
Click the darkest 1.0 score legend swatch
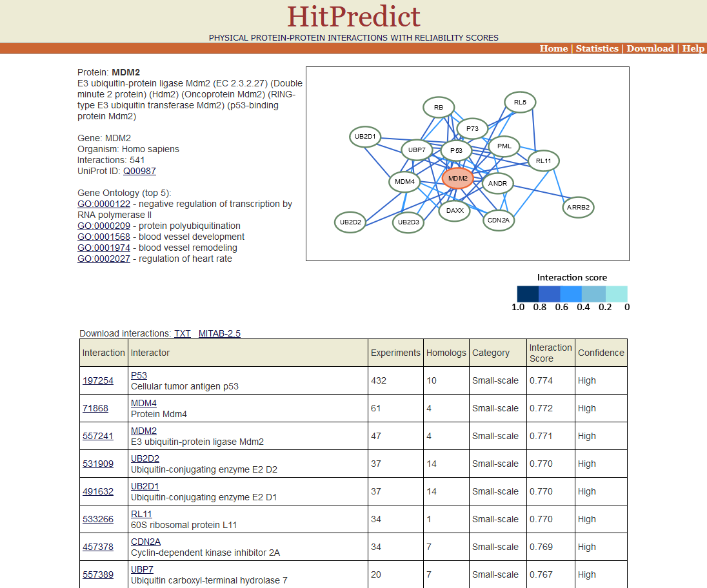528,294
